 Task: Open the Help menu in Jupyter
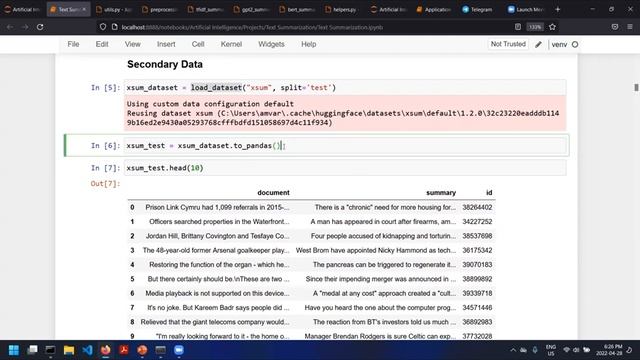(309, 44)
